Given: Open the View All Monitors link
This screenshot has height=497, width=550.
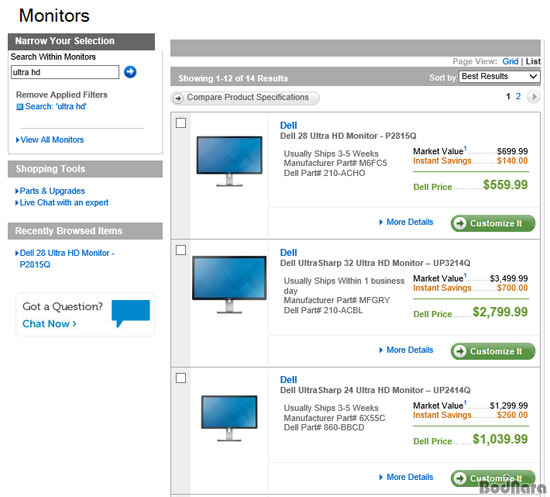Looking at the screenshot, I should point(50,140).
